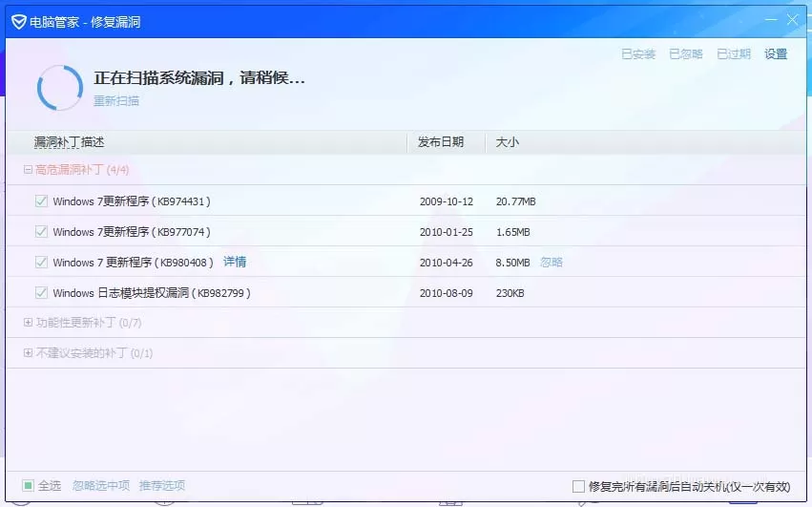Click the size value 20.77MB

[x=516, y=201]
